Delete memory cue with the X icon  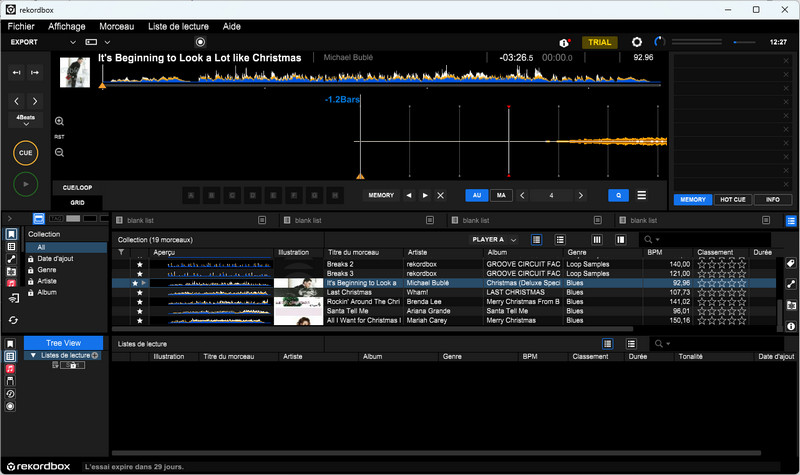point(441,195)
